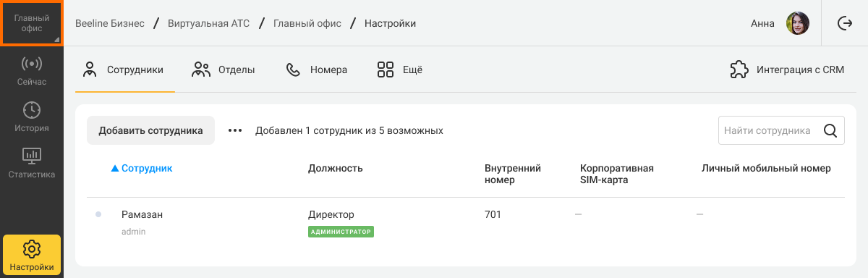
Task: Open the Ещё menu tab
Action: tap(400, 70)
